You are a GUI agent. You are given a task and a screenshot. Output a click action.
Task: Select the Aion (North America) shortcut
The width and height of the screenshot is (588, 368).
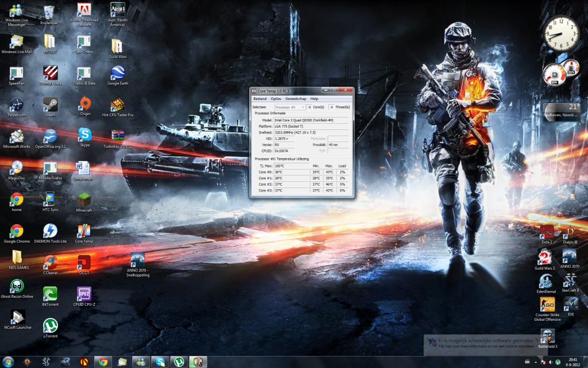click(118, 15)
